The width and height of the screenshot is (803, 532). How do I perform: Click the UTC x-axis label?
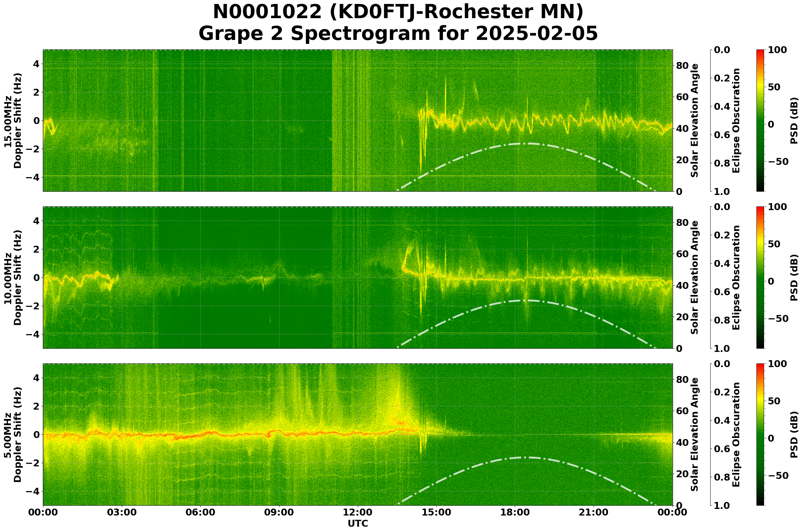(x=357, y=523)
